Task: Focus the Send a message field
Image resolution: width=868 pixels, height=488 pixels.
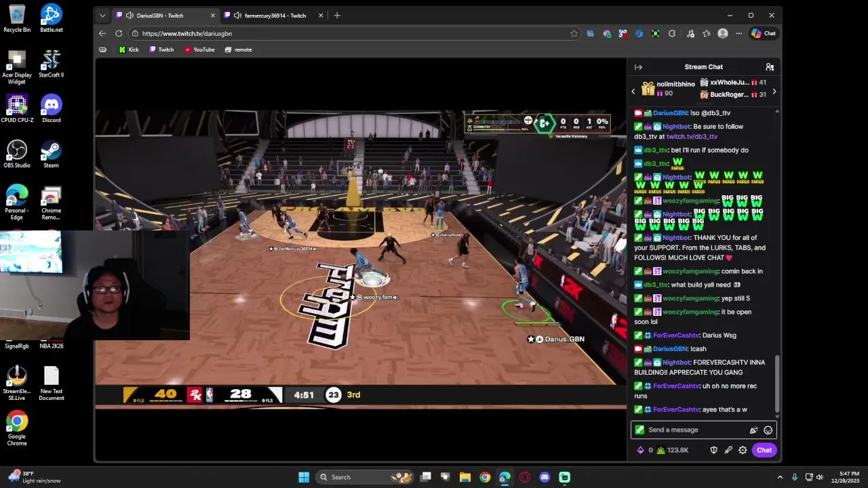Action: 694,430
